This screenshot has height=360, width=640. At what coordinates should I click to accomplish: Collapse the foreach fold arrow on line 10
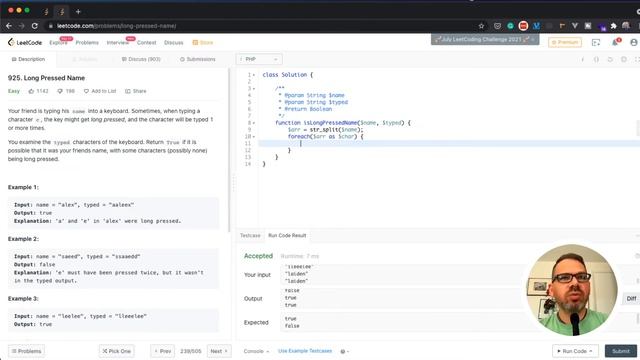[x=254, y=136]
